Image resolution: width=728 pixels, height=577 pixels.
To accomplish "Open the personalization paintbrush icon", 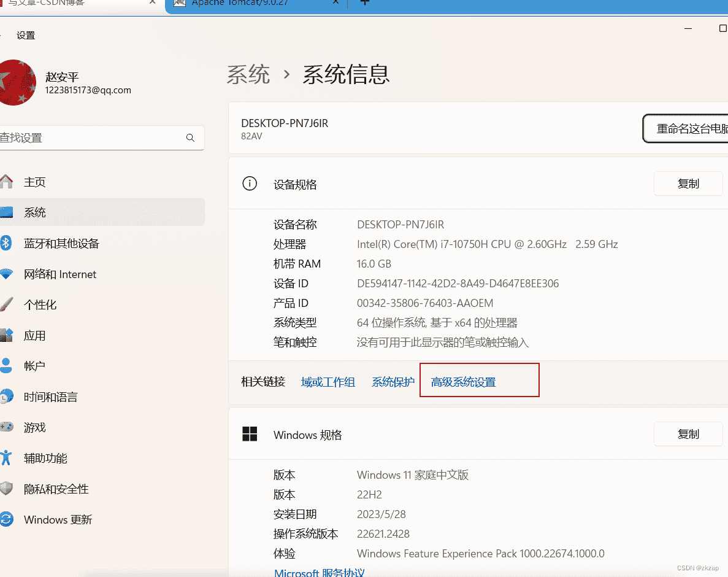I will [7, 304].
